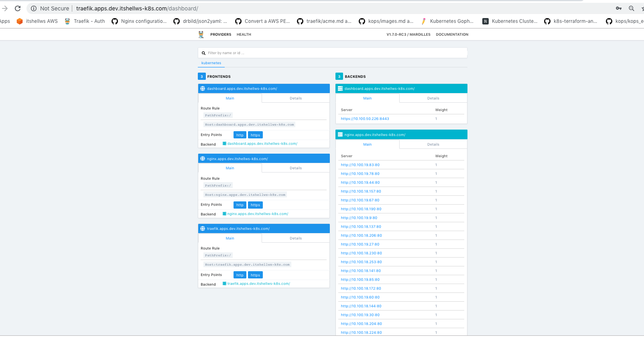Click the browser reload icon

[x=18, y=8]
